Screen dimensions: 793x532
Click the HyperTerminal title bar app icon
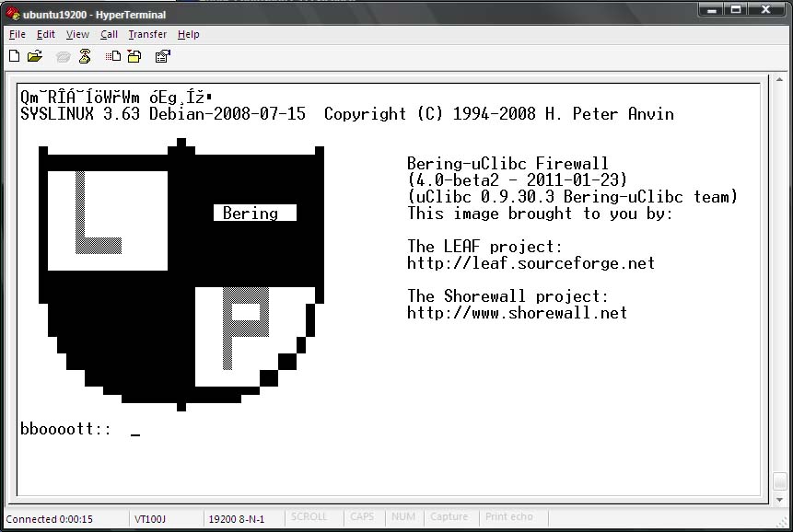(13, 14)
